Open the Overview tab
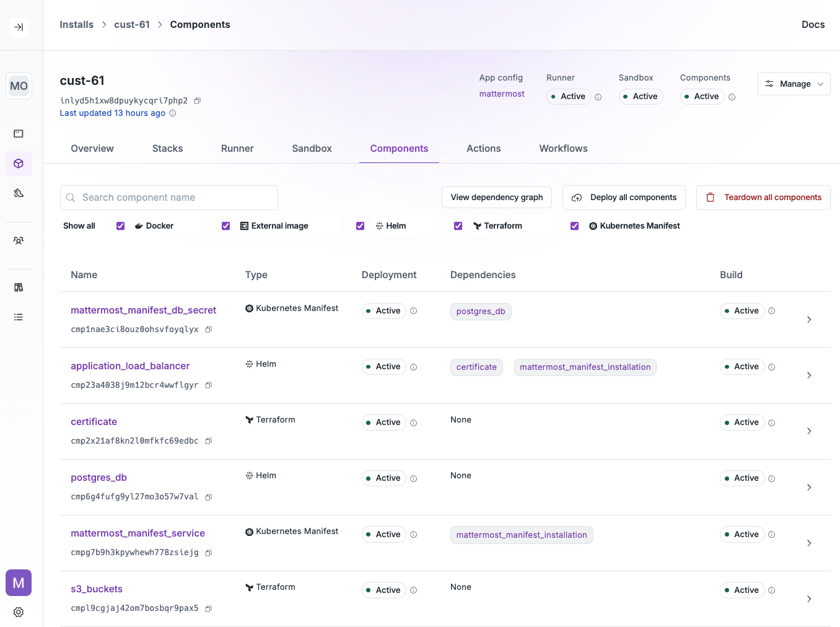This screenshot has height=627, width=840. [92, 148]
